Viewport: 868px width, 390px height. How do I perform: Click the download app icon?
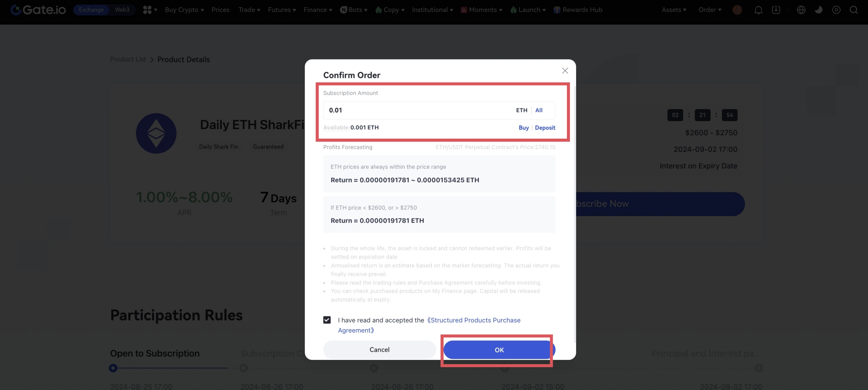tap(776, 10)
